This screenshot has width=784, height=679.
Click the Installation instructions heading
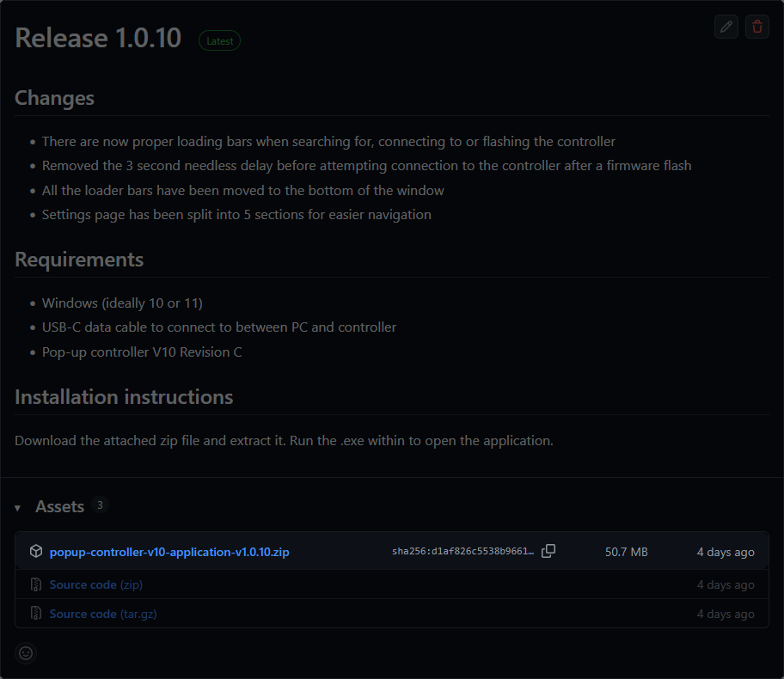pyautogui.click(x=123, y=397)
